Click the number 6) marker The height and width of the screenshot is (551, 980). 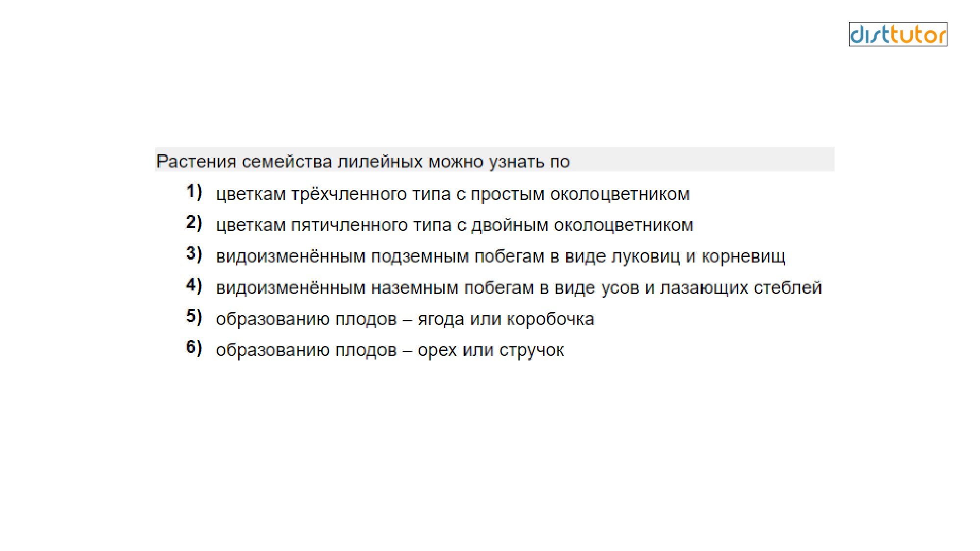pos(194,348)
